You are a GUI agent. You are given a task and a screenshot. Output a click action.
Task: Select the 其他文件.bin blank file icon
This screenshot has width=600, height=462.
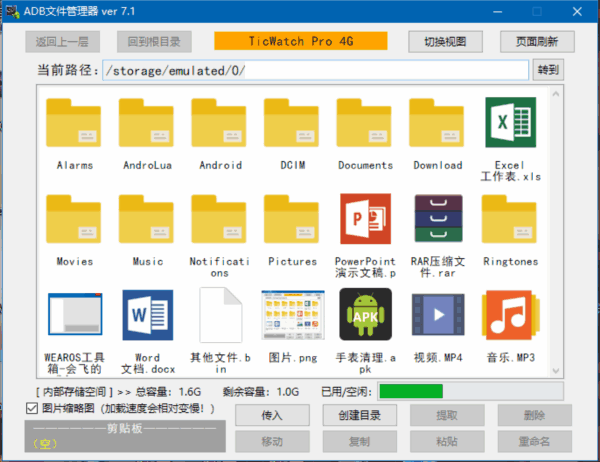tap(220, 315)
